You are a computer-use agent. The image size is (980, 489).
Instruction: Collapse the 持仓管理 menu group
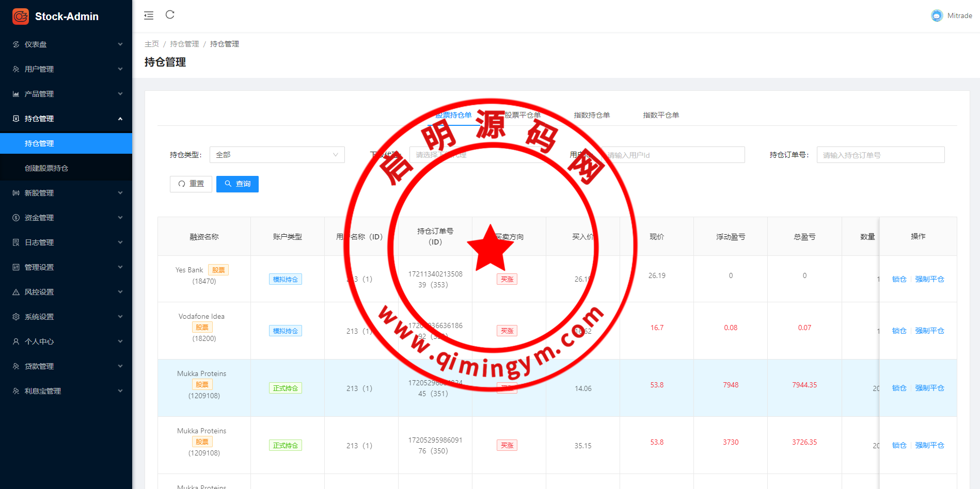click(x=66, y=119)
